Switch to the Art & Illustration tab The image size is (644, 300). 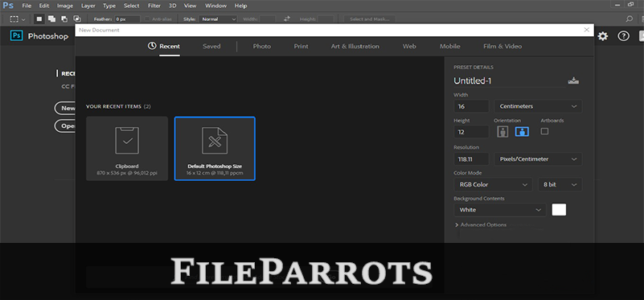tap(355, 47)
